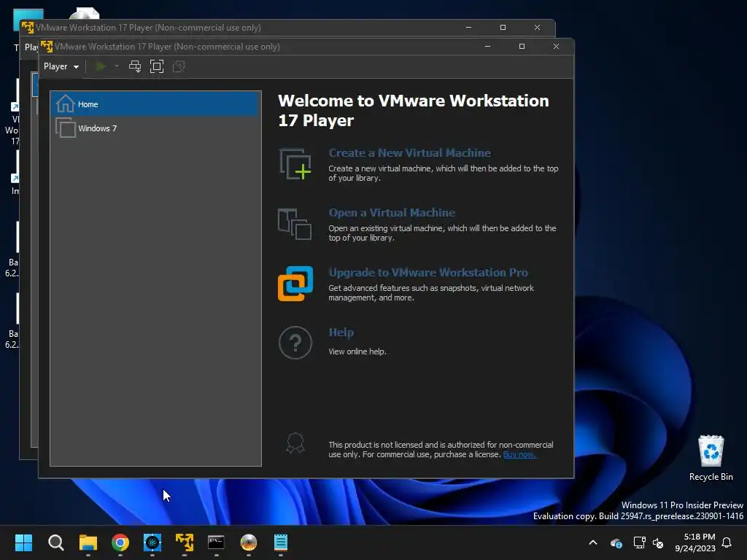Click the Workstation Pro orange-blue logo icon

[x=295, y=284]
